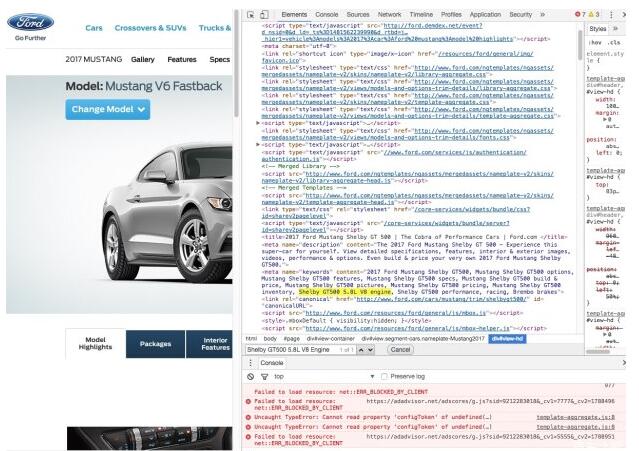Expand the second collapsed script node
The image size is (639, 451).
[x=258, y=144]
